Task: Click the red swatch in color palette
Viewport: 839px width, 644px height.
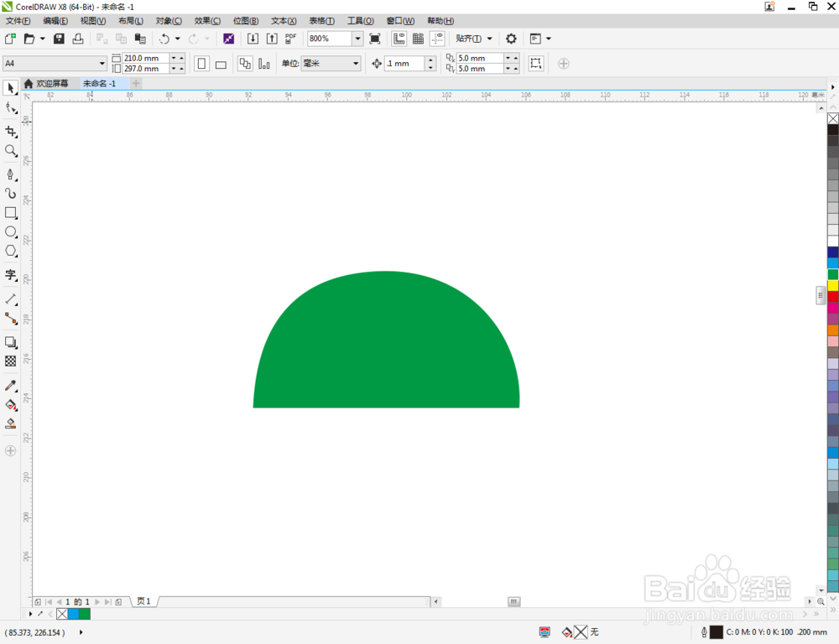Action: point(833,297)
